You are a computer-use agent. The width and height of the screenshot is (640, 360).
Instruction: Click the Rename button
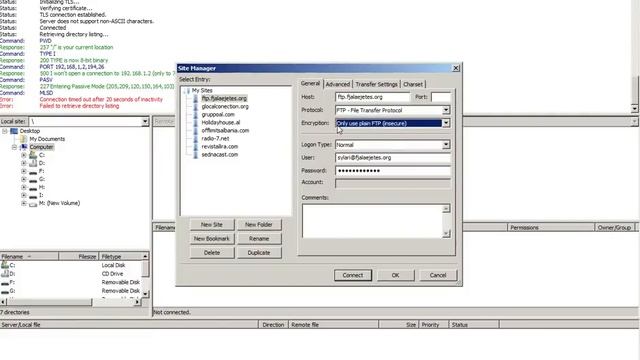[x=259, y=239]
